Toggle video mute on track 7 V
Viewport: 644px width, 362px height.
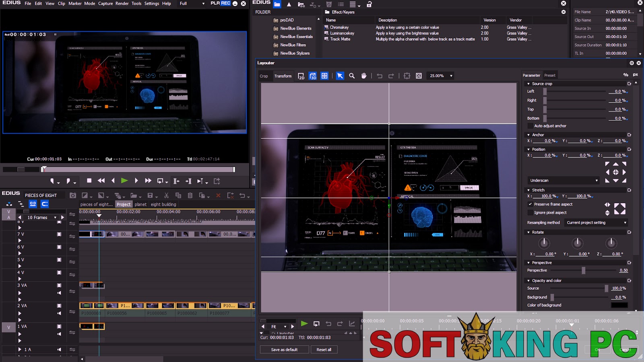pyautogui.click(x=59, y=234)
